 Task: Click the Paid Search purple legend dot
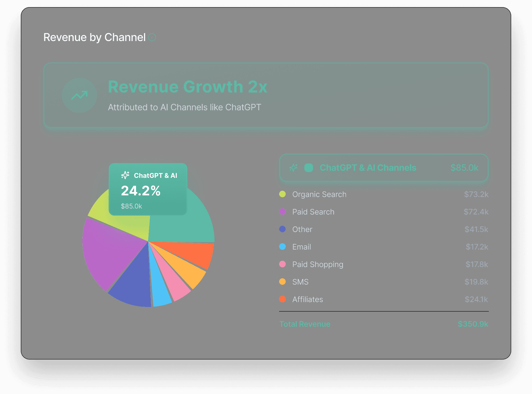click(x=282, y=212)
